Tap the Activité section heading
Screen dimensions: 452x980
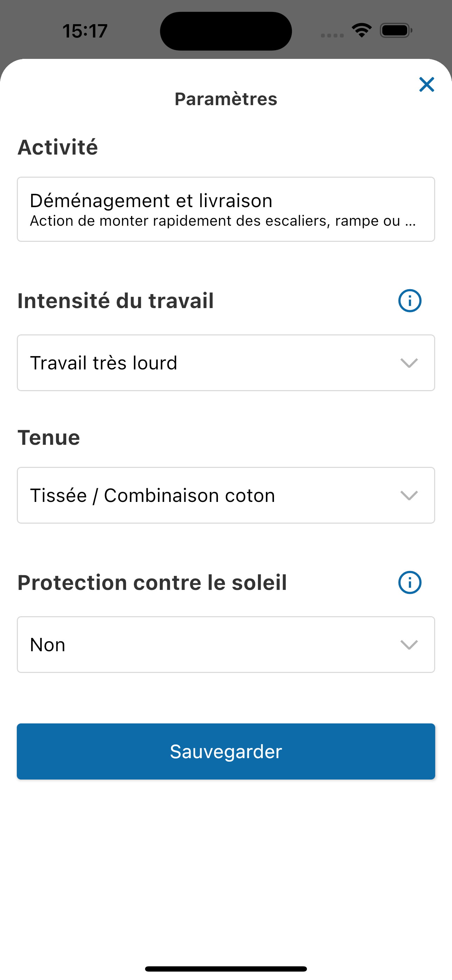[58, 147]
